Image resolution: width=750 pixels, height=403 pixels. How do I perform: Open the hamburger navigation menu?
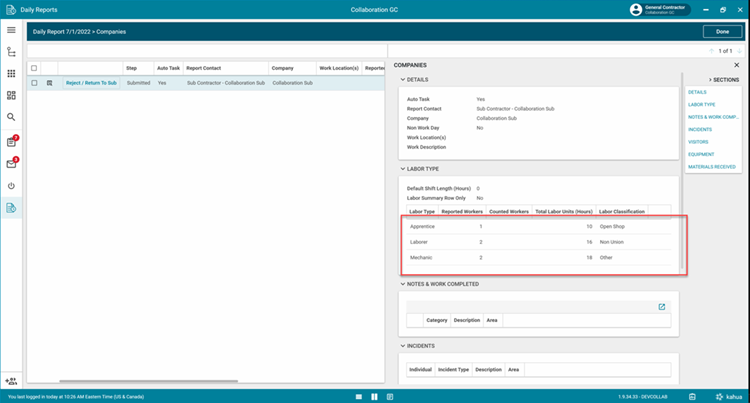coord(11,30)
